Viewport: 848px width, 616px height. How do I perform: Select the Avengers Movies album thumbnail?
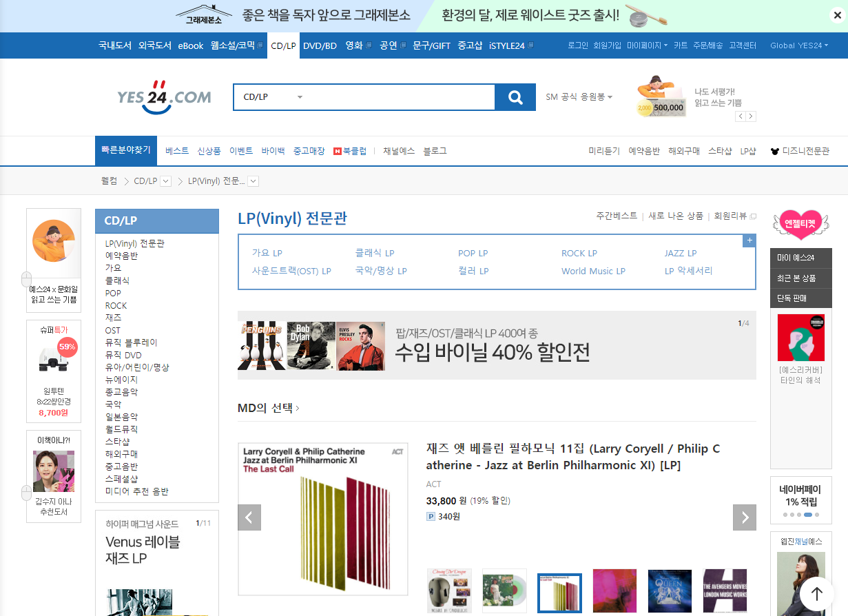(725, 591)
